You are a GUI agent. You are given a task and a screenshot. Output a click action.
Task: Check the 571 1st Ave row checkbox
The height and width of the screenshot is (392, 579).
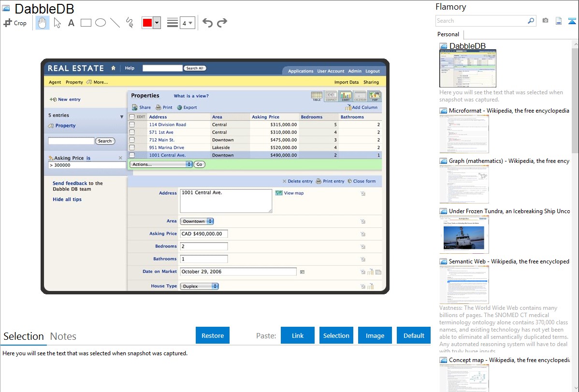132,132
